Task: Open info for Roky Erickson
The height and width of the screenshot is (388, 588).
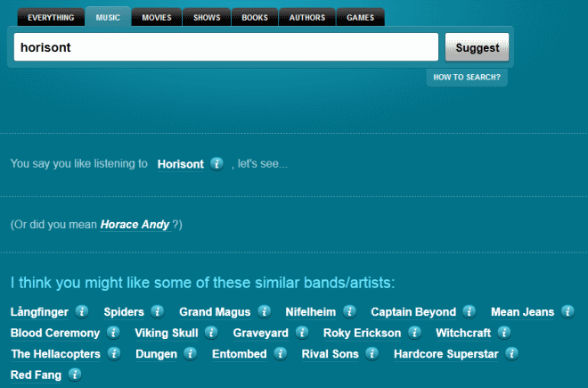Action: tap(414, 333)
